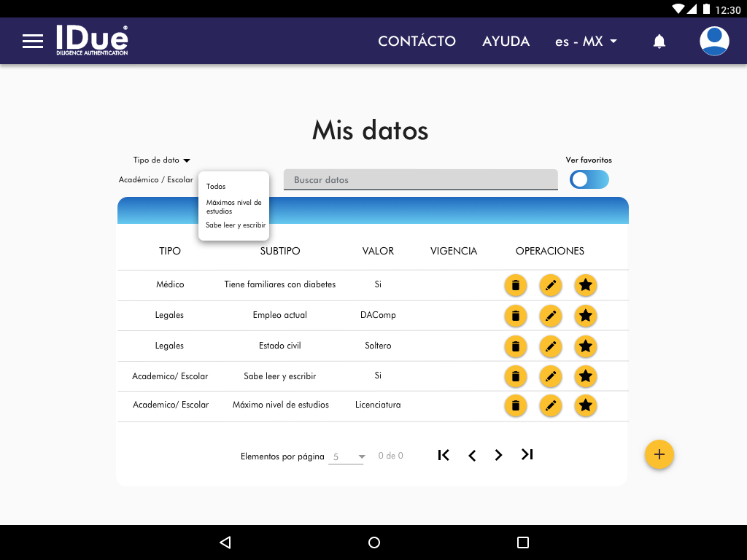747x560 pixels.
Task: Open the es - MX language dropdown
Action: (x=586, y=42)
